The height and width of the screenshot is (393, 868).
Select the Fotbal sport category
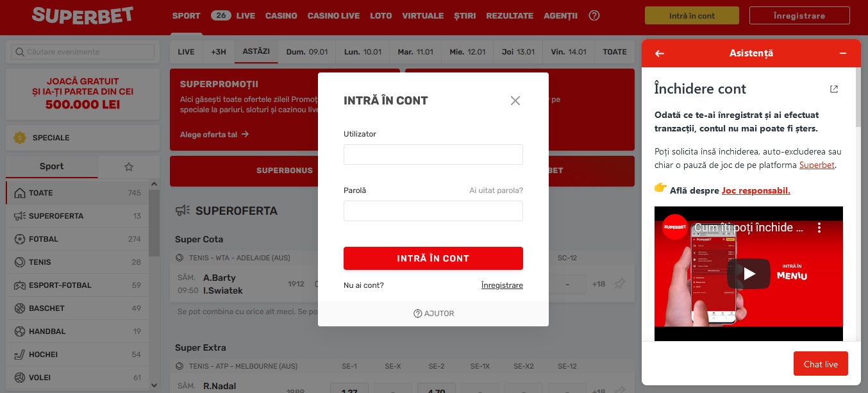pos(77,239)
